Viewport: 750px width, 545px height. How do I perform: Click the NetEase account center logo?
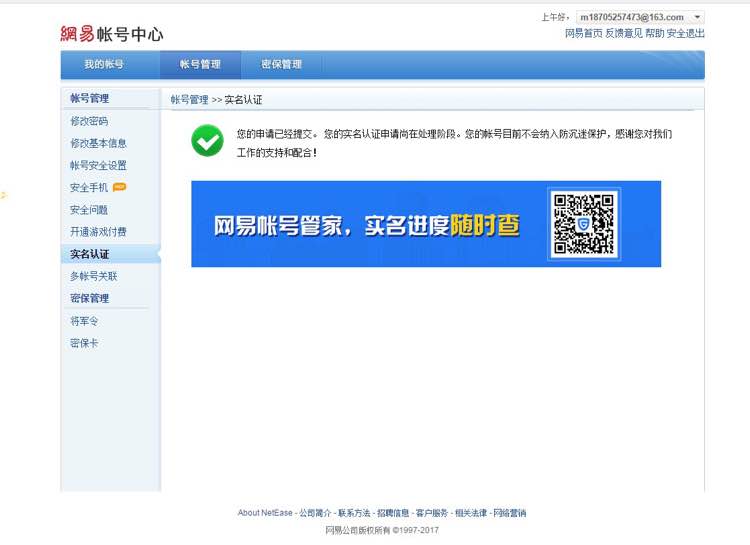coord(112,33)
